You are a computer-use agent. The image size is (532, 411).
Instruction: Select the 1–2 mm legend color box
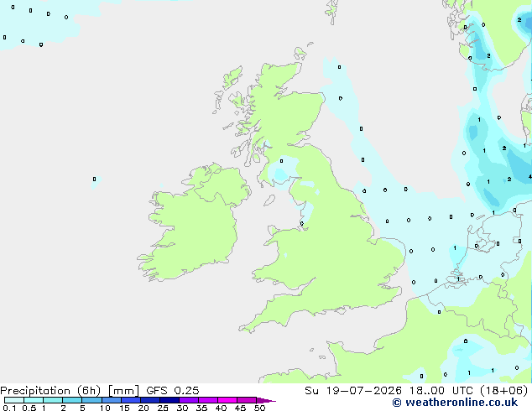(53, 400)
